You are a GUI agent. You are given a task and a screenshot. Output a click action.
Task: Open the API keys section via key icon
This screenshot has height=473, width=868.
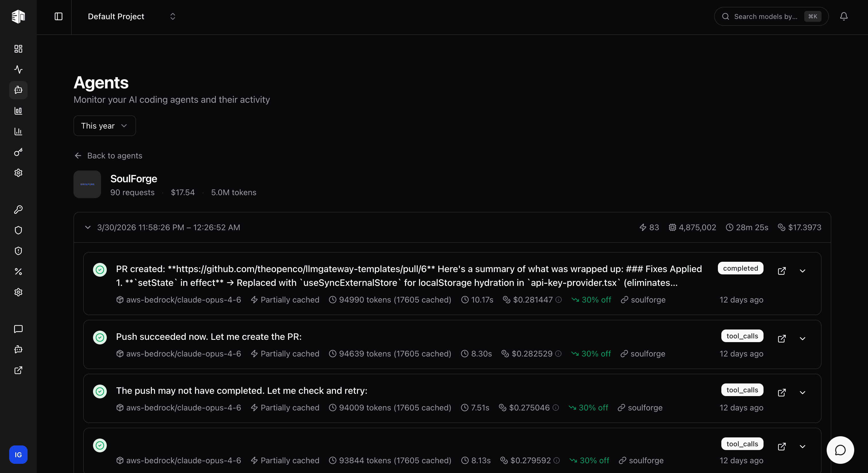point(18,210)
